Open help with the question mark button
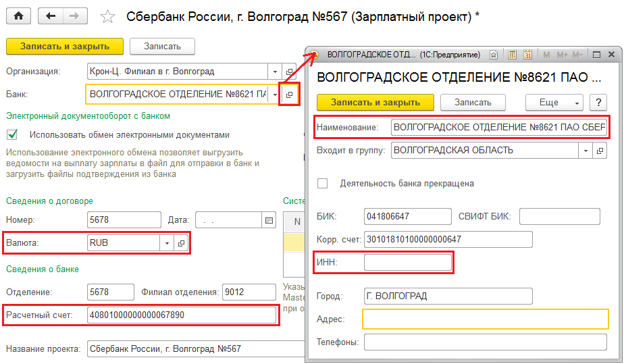 coord(598,103)
